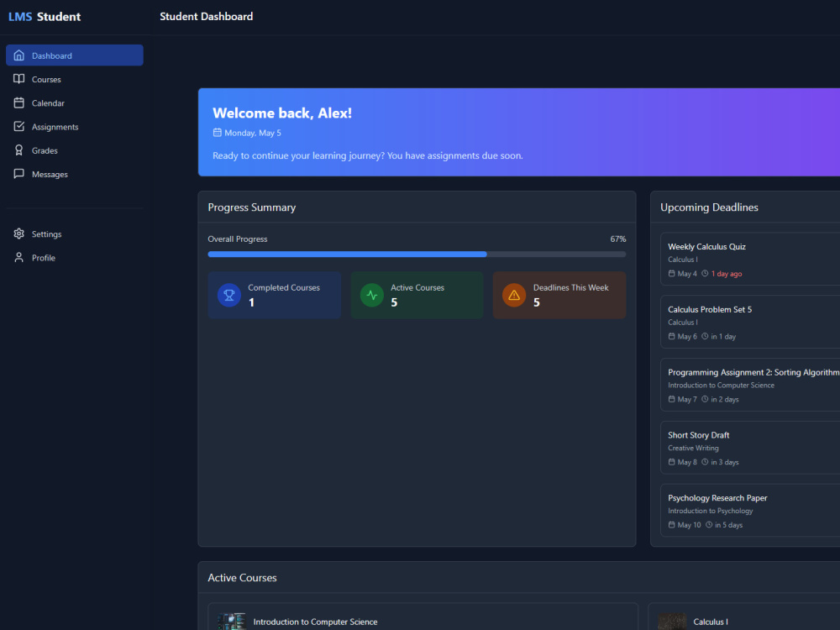The image size is (840, 630).
Task: Go to Profile in the sidebar
Action: coord(75,257)
